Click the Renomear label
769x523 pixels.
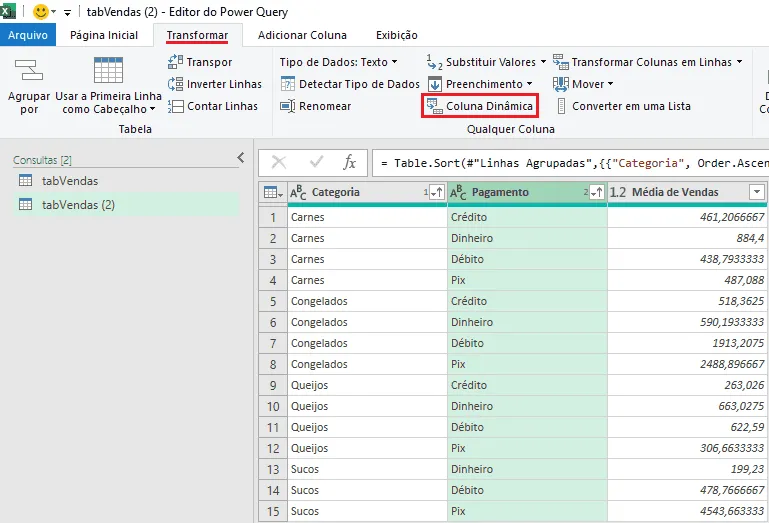coord(325,106)
